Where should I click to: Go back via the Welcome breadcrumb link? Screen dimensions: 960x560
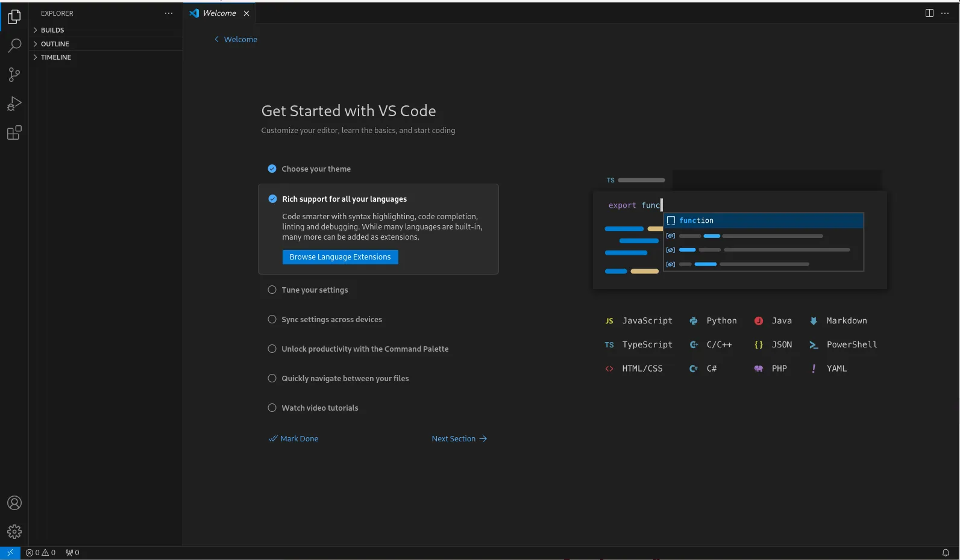tap(236, 39)
